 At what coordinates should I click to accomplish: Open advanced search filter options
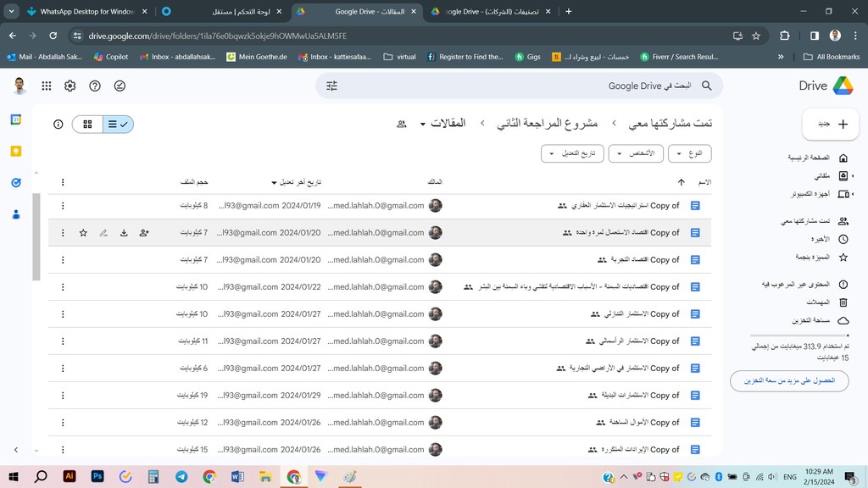pos(331,86)
